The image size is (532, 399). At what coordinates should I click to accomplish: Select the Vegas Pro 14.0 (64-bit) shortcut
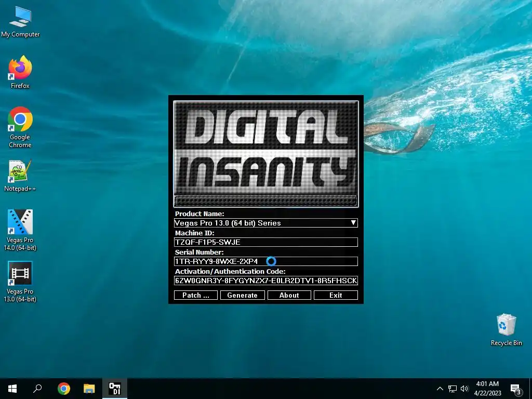tap(20, 230)
